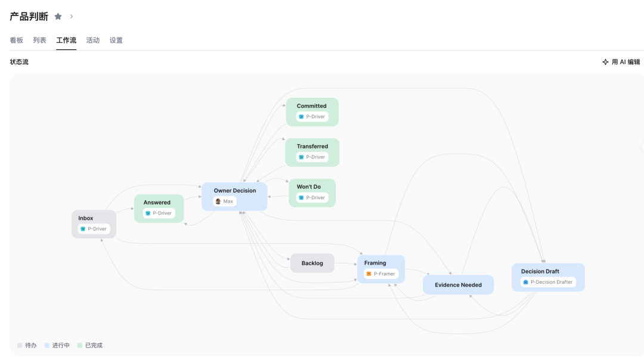Open the 设置 tab
644x357 pixels.
(x=116, y=40)
